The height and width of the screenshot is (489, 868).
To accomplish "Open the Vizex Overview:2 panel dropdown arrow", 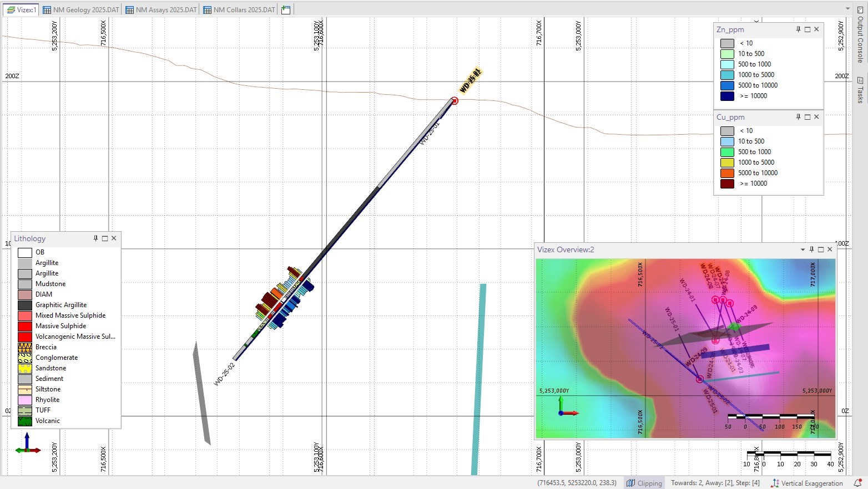I will (803, 249).
